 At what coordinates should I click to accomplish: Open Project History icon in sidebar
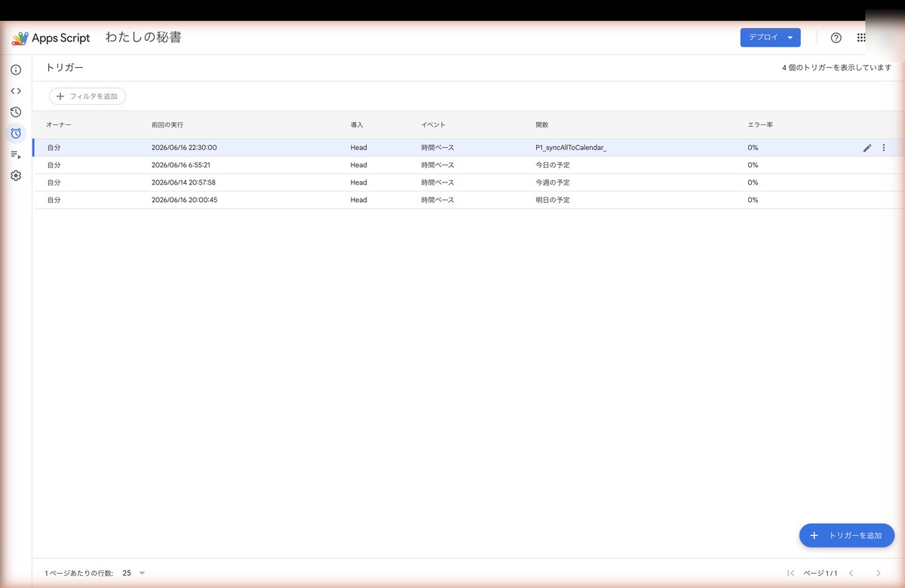coord(16,112)
